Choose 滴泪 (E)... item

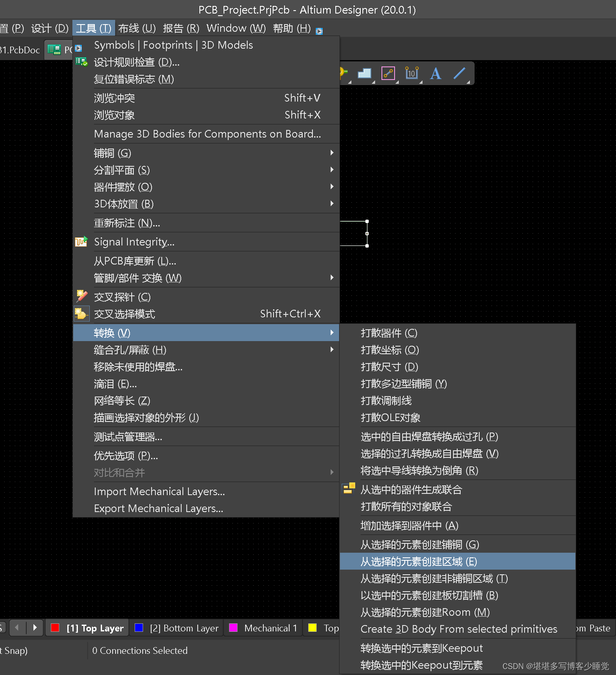(206, 383)
